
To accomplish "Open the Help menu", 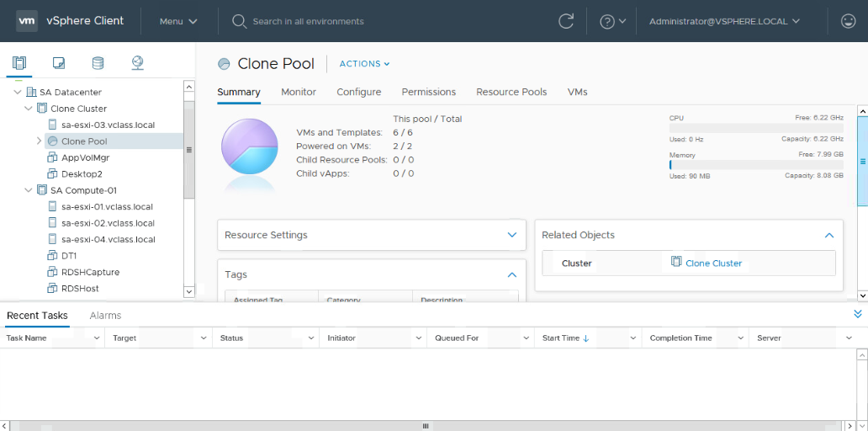I will coord(612,21).
